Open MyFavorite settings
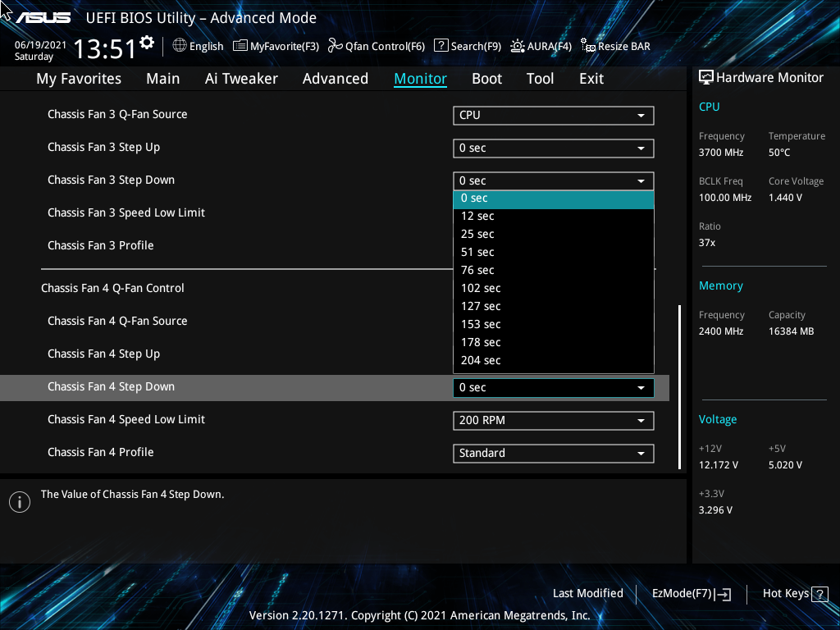Image resolution: width=840 pixels, height=630 pixels. click(x=276, y=46)
